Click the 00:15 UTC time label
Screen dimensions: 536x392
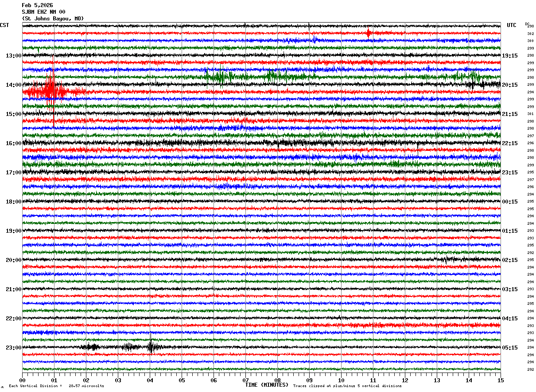click(x=510, y=202)
